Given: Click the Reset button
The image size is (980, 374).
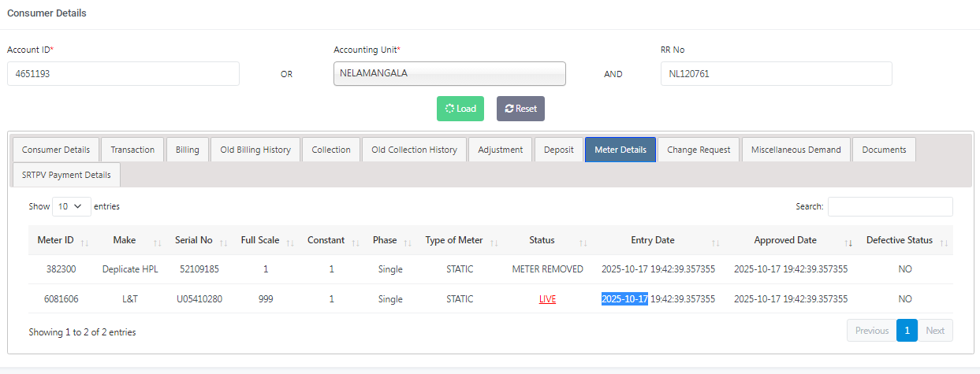Looking at the screenshot, I should tap(520, 109).
